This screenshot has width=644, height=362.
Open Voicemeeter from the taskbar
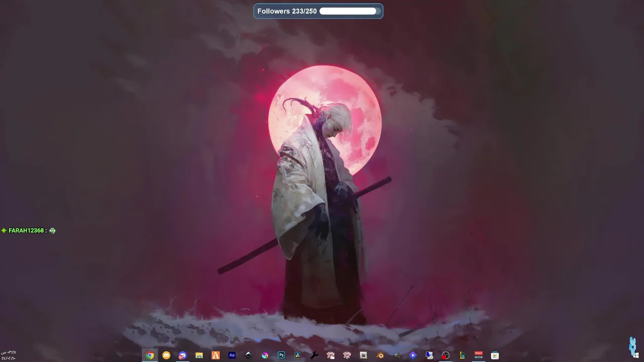tap(478, 355)
